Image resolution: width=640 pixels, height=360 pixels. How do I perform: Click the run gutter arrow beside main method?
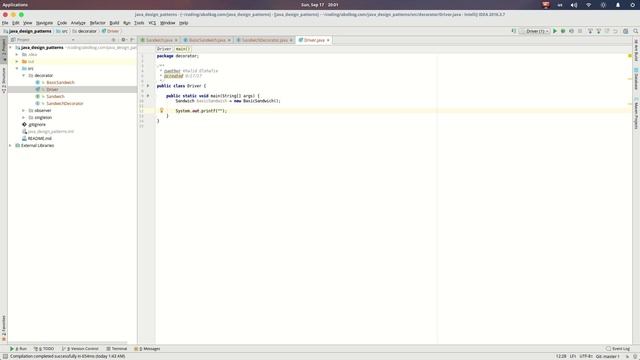click(x=148, y=96)
